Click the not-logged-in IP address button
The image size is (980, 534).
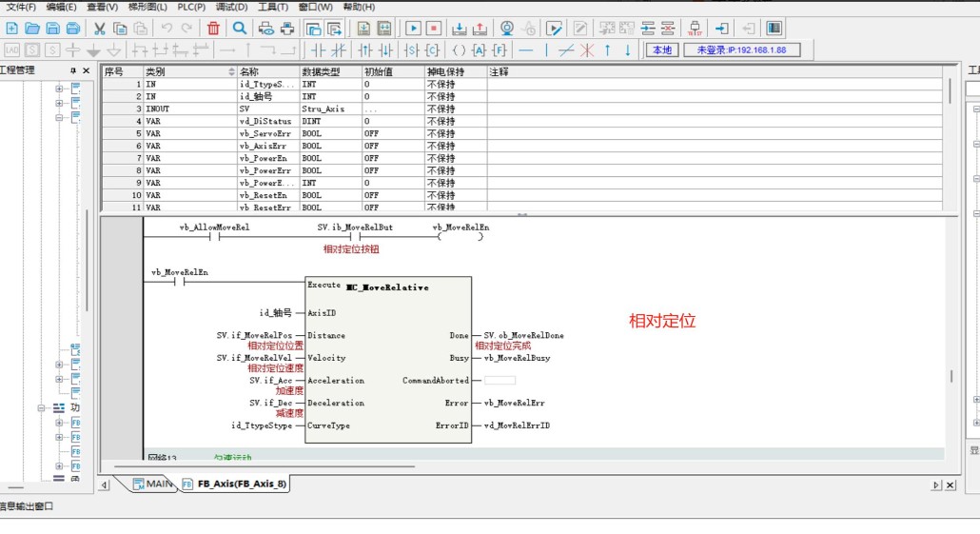(741, 50)
